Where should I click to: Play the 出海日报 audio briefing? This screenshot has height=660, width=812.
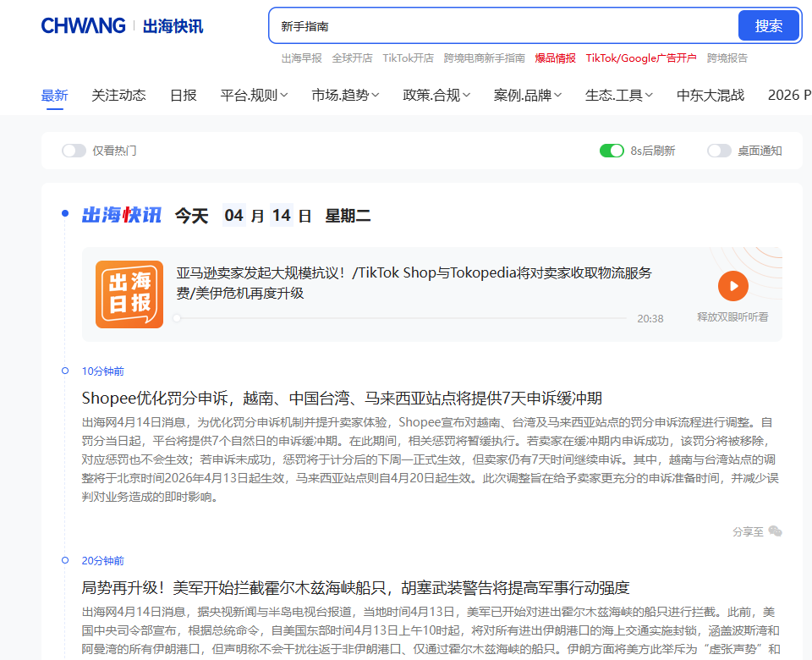[732, 286]
